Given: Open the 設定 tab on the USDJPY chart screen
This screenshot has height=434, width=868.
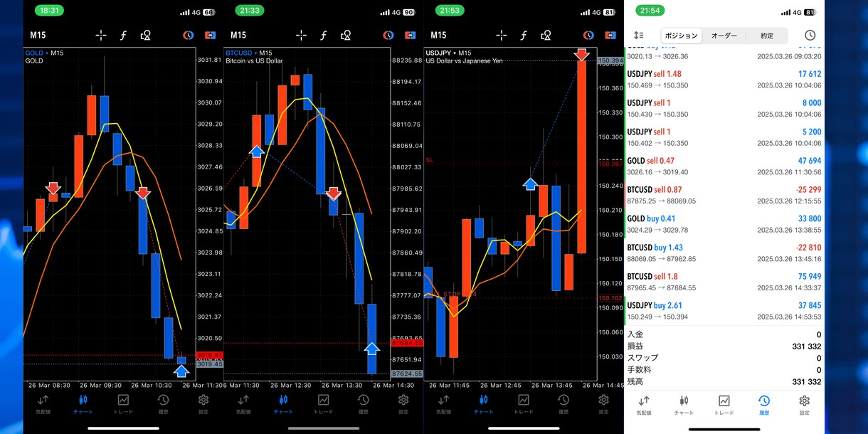Looking at the screenshot, I should (604, 404).
